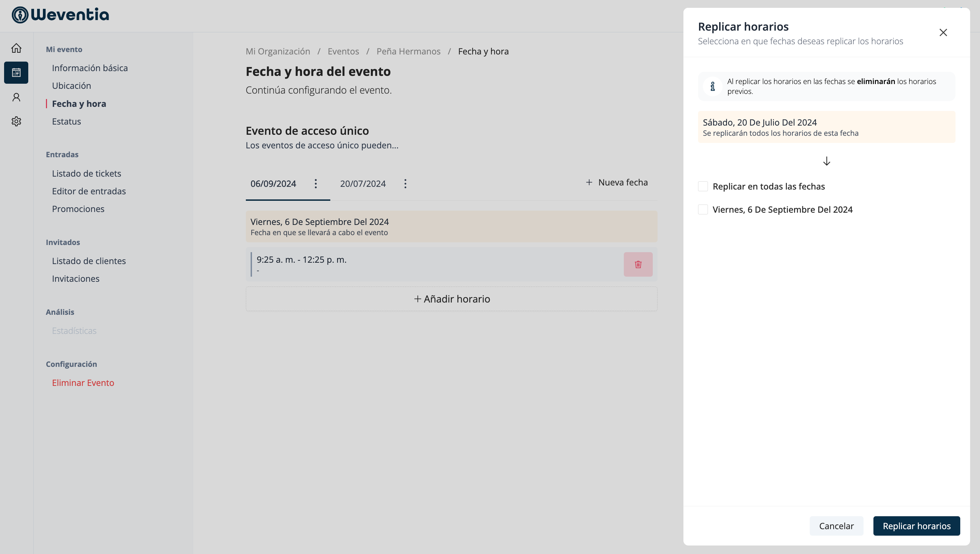Open options menu for 20/07/2024 date
The height and width of the screenshot is (554, 980).
(x=405, y=184)
